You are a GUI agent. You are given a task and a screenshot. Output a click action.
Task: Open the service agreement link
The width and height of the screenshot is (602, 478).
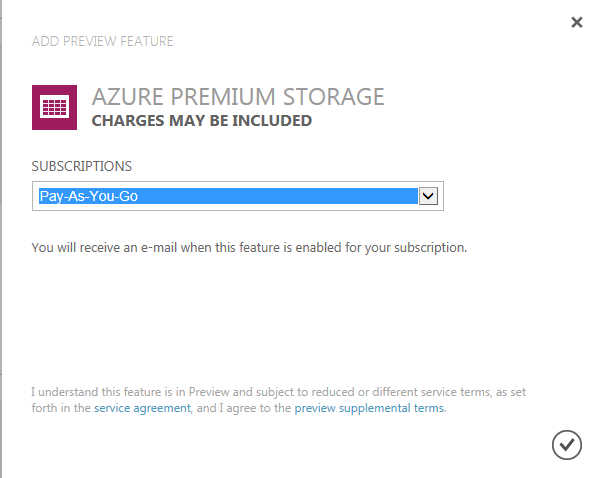click(142, 408)
